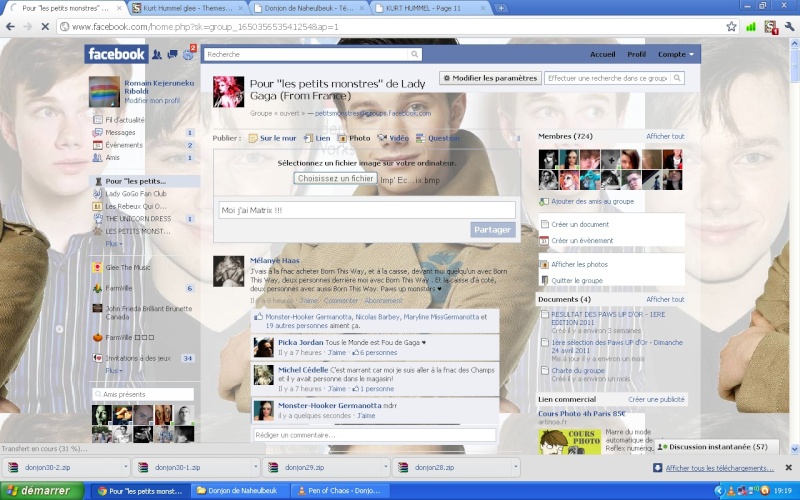800x500 pixels.
Task: Click Ajouter des amis au groupe
Action: (x=592, y=202)
